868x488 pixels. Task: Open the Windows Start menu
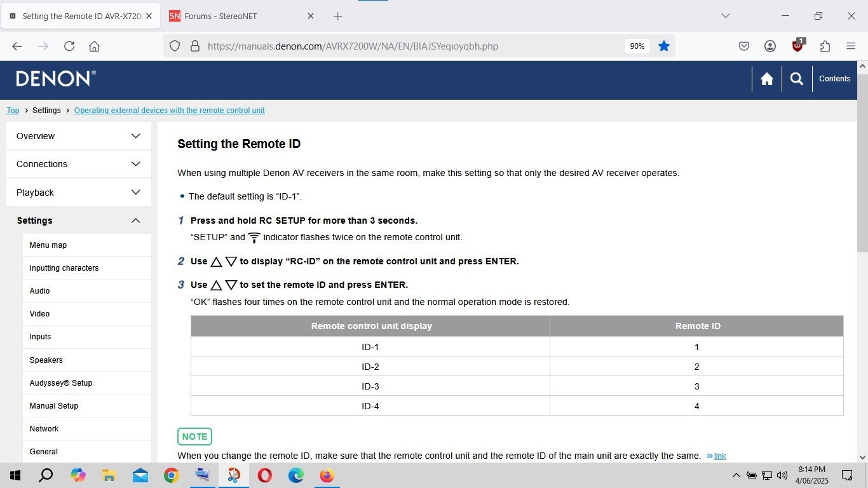coord(15,475)
